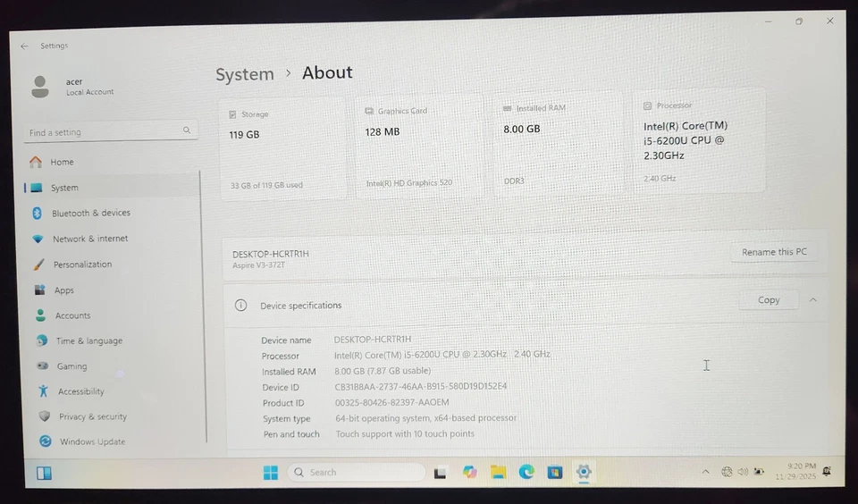The image size is (858, 504).
Task: Click the Find a setting field
Action: [x=111, y=131]
